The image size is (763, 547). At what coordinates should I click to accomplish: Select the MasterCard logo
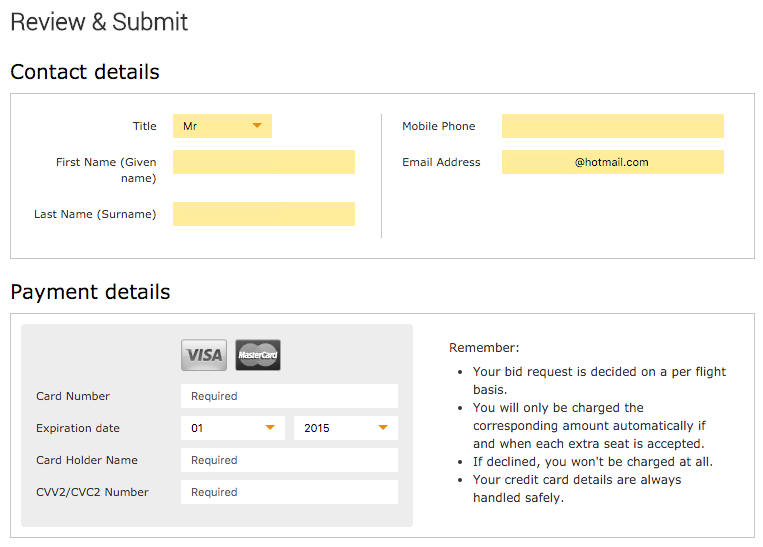tap(258, 355)
